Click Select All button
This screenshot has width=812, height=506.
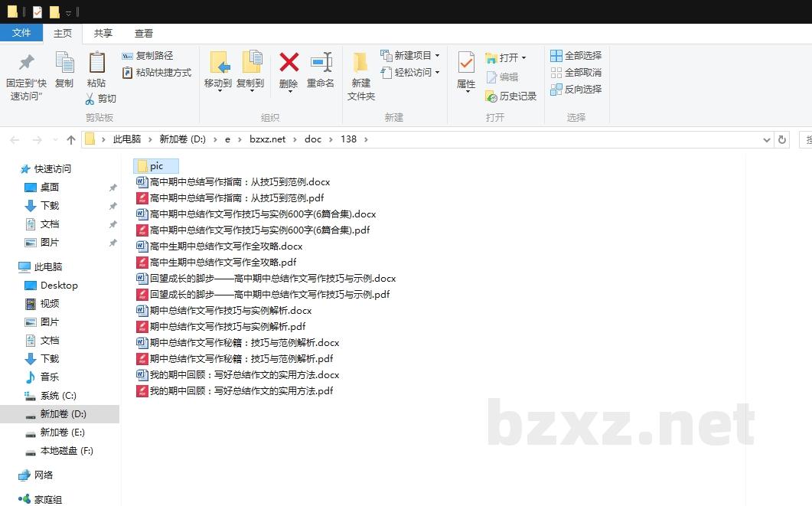click(x=576, y=56)
